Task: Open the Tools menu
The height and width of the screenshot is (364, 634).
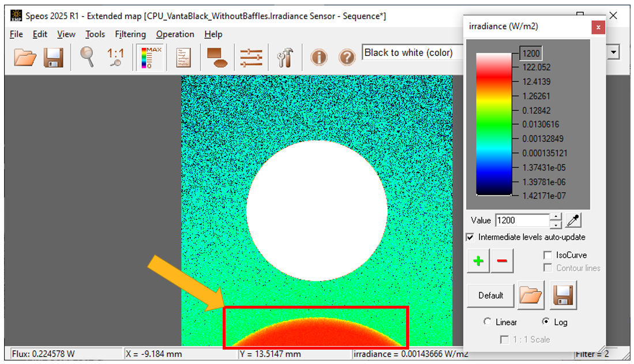Action: 95,35
